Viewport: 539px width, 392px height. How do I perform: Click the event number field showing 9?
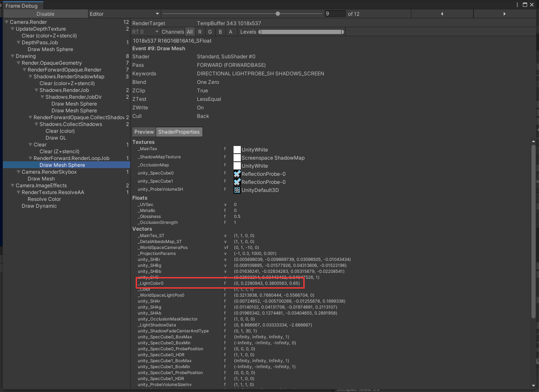coord(335,14)
